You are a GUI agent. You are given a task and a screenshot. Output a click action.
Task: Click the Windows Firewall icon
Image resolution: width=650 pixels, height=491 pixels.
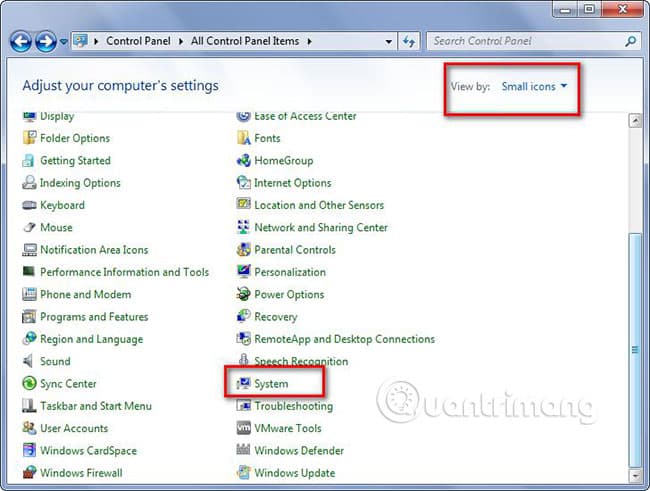pos(29,472)
